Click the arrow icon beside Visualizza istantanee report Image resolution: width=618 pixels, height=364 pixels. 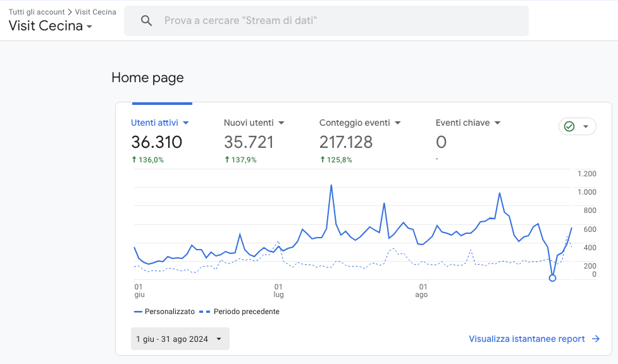coord(596,339)
